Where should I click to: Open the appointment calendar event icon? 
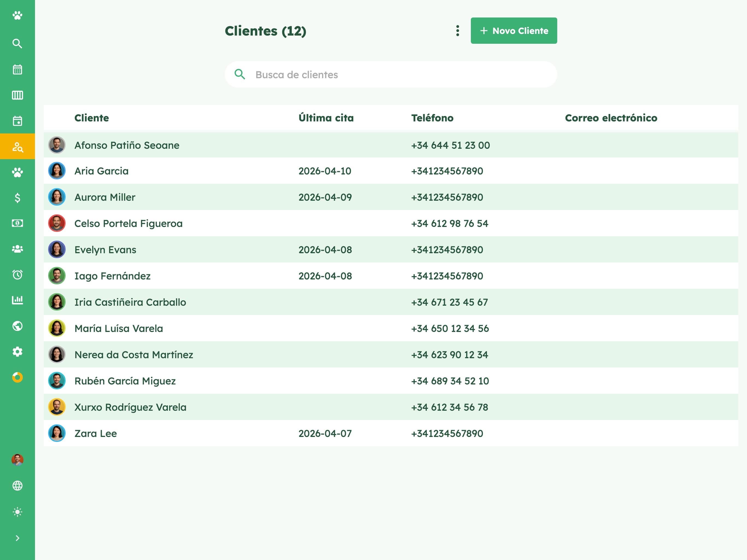pyautogui.click(x=17, y=121)
